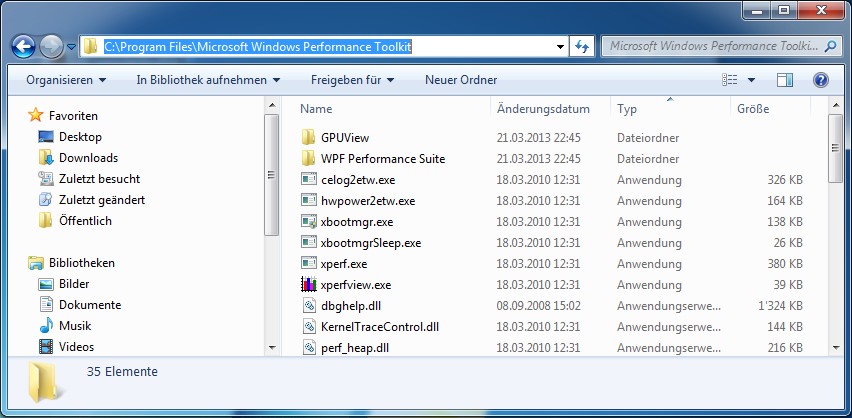Click the navigation pane scroll up arrow
This screenshot has width=852, height=418.
pyautogui.click(x=272, y=105)
